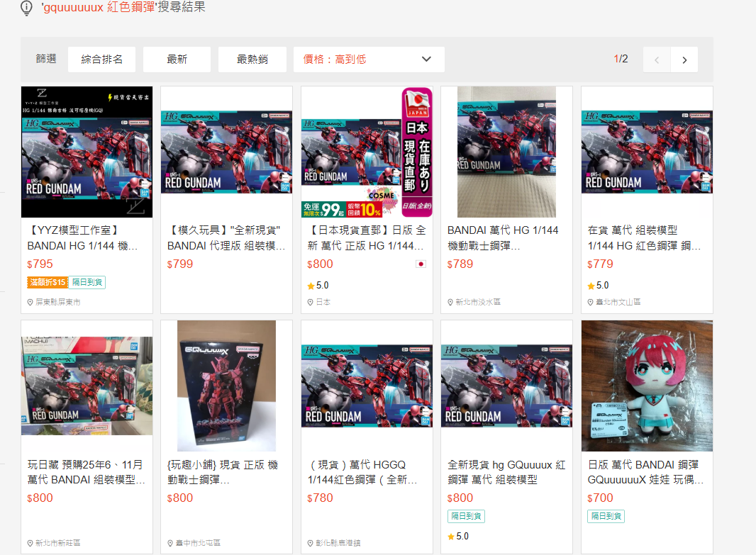Click the $780 price

320,498
